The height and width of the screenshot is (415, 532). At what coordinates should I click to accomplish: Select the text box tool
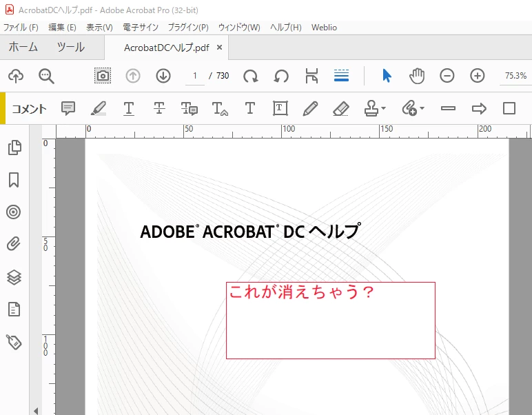[280, 109]
